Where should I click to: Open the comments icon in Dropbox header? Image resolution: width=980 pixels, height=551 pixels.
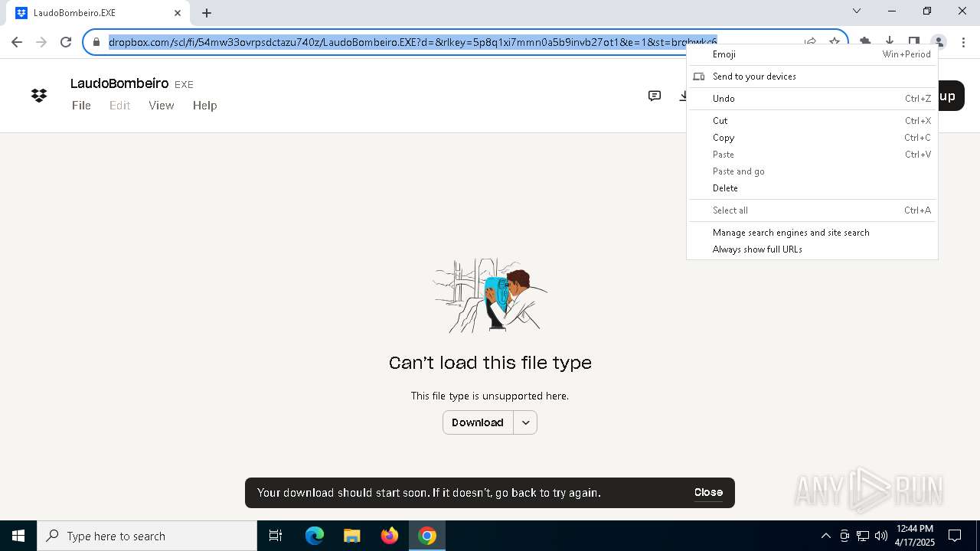[x=655, y=96]
